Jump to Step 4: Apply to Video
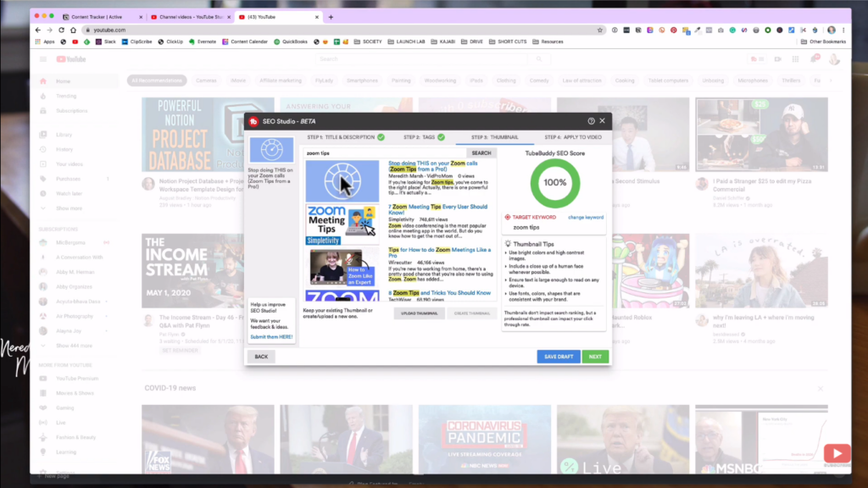Image resolution: width=868 pixels, height=488 pixels. coord(573,137)
